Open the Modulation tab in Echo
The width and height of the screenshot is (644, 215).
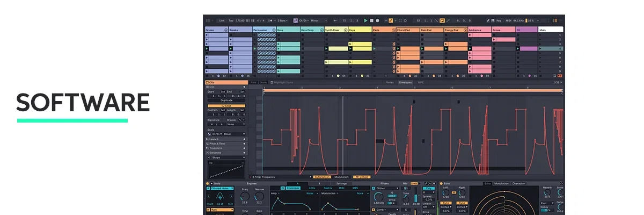pos(501,183)
